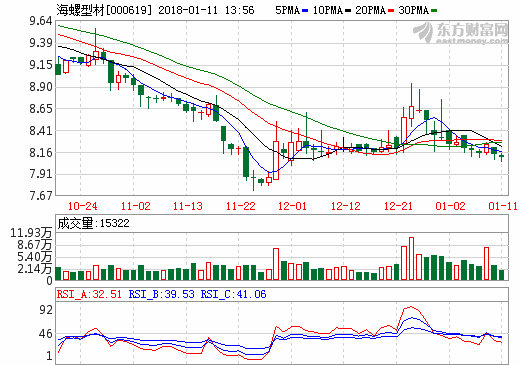Image resolution: width=520 pixels, height=365 pixels.
Task: Click the 12-21 date label
Action: pos(398,206)
